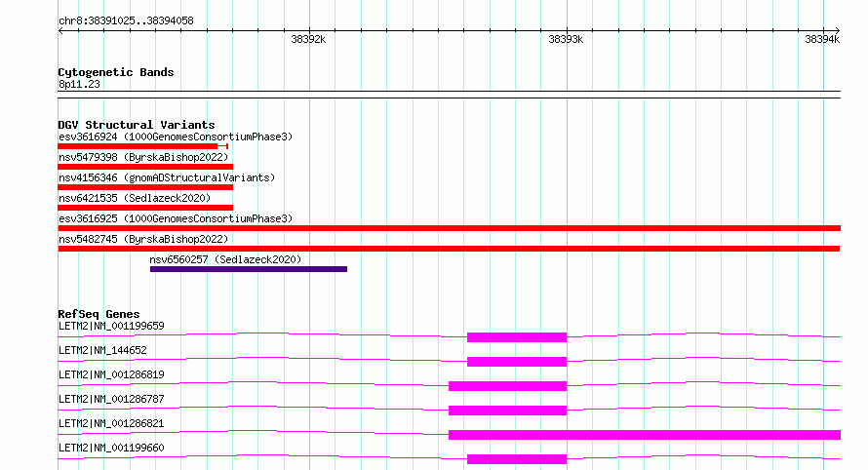Select the LETM2|NM_144652 exon block
The width and height of the screenshot is (868, 470).
coord(517,362)
